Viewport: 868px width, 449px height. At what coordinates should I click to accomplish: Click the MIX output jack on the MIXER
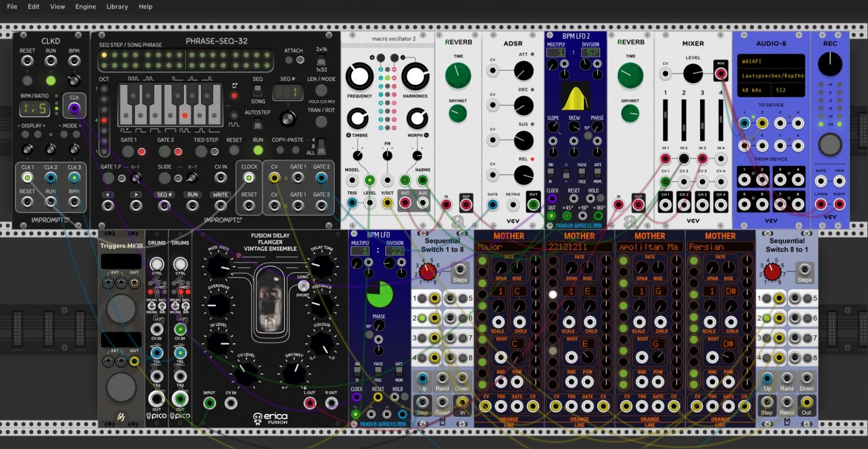point(721,74)
